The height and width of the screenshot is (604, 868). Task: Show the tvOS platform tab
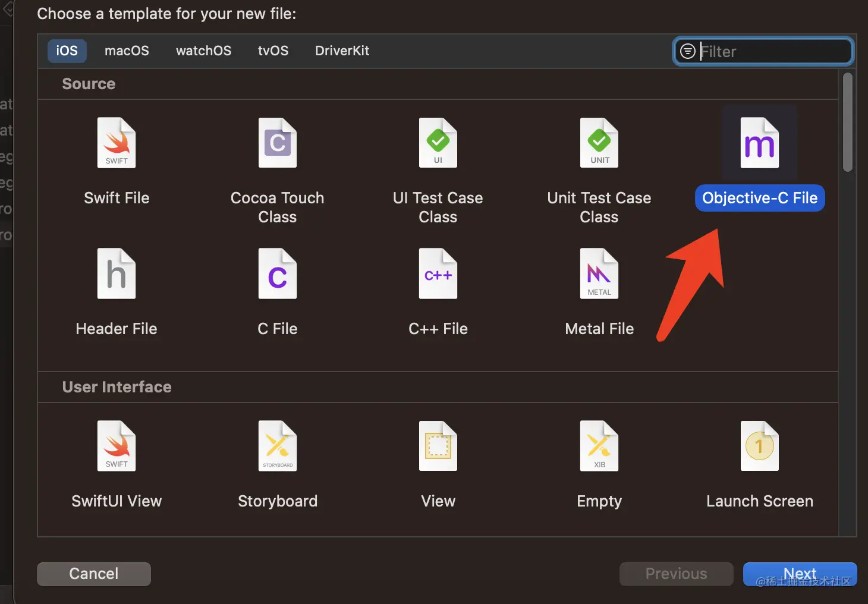[273, 51]
